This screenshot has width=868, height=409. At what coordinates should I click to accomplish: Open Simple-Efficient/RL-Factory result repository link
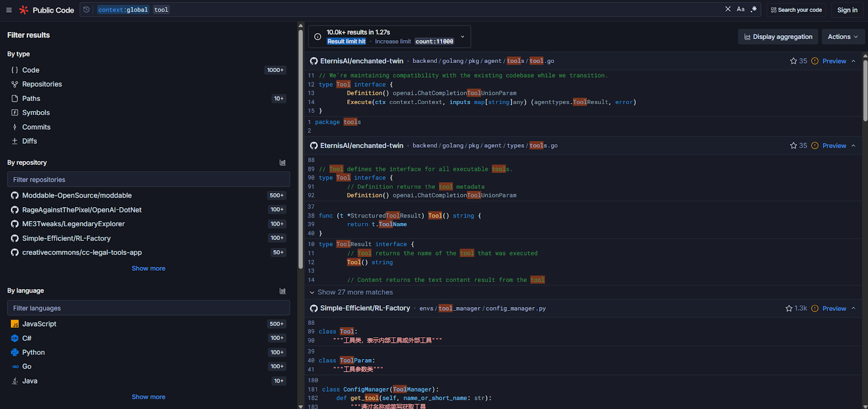tap(365, 308)
